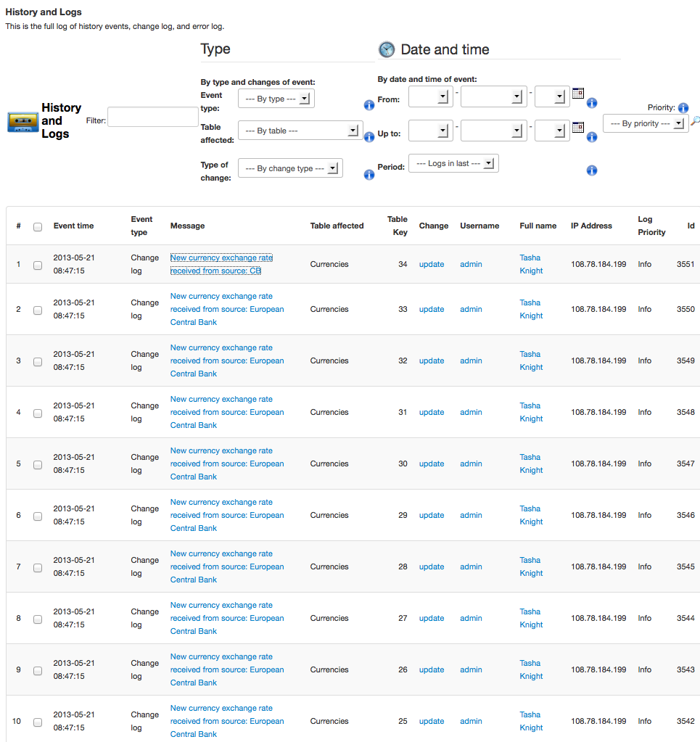Image resolution: width=700 pixels, height=742 pixels.
Task: Sort by Change column header
Action: [x=434, y=226]
